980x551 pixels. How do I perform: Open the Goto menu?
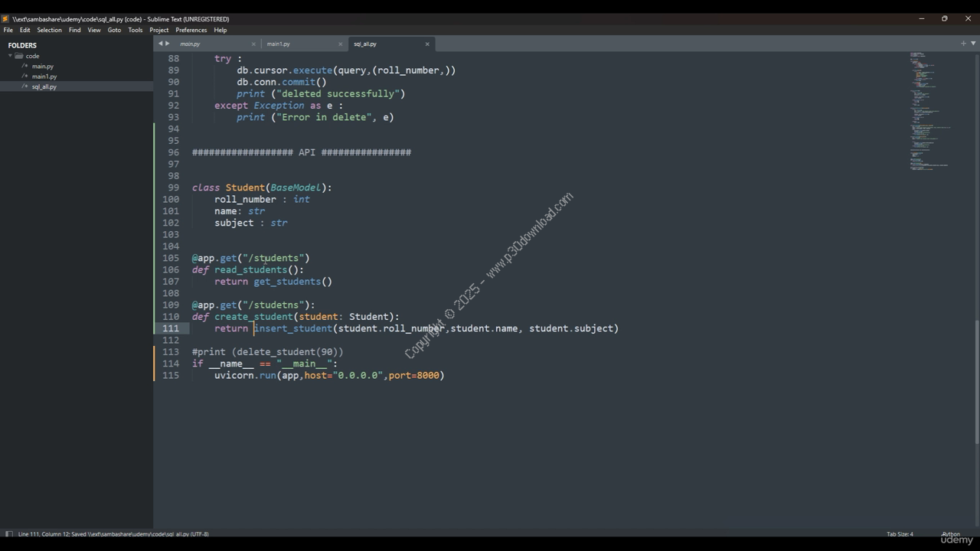point(114,30)
